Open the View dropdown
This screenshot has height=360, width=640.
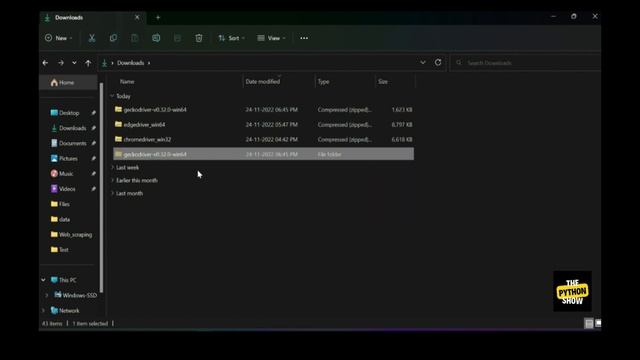271,38
